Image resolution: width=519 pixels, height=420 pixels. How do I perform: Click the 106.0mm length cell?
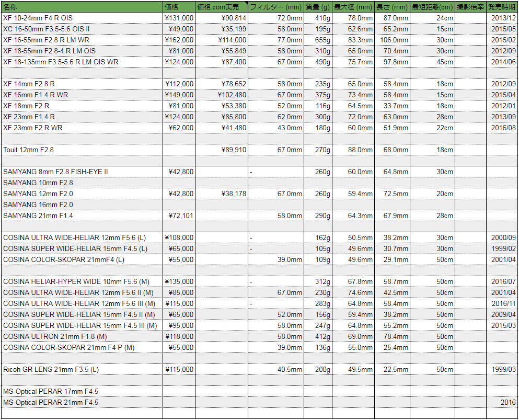392,40
